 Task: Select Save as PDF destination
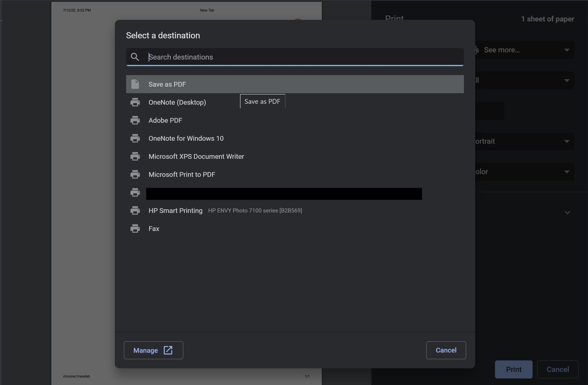coord(295,84)
